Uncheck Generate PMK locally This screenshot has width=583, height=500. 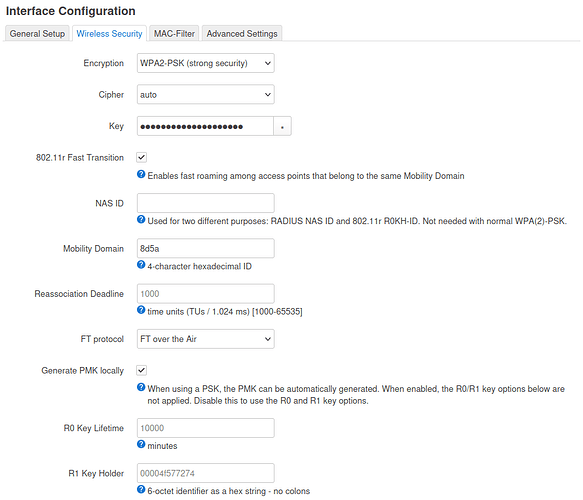coord(142,370)
